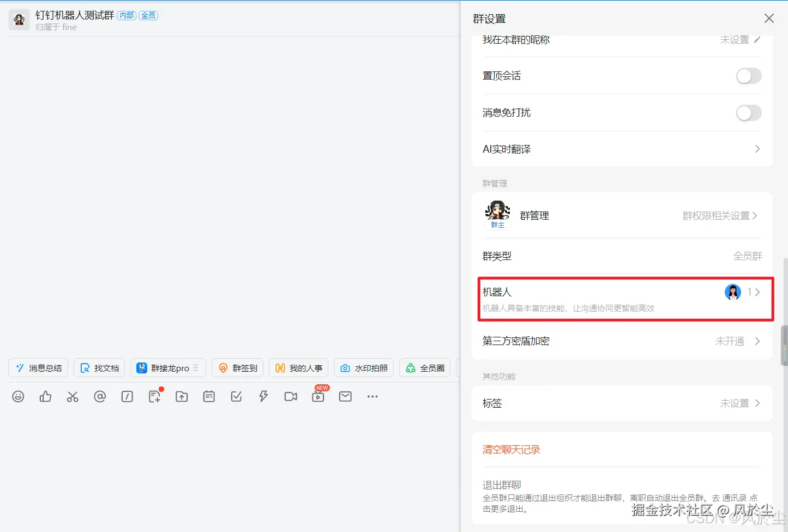Open the mail envelope icon
The width and height of the screenshot is (788, 532).
345,396
